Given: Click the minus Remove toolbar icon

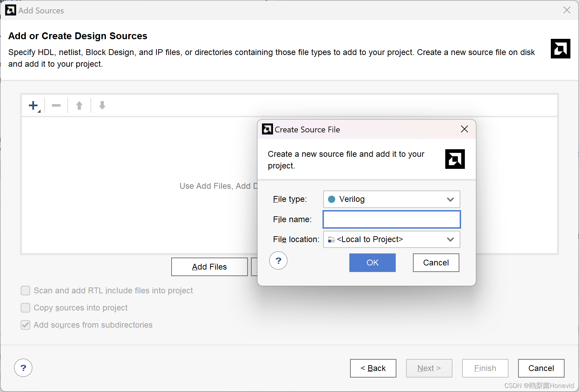Looking at the screenshot, I should click(56, 106).
